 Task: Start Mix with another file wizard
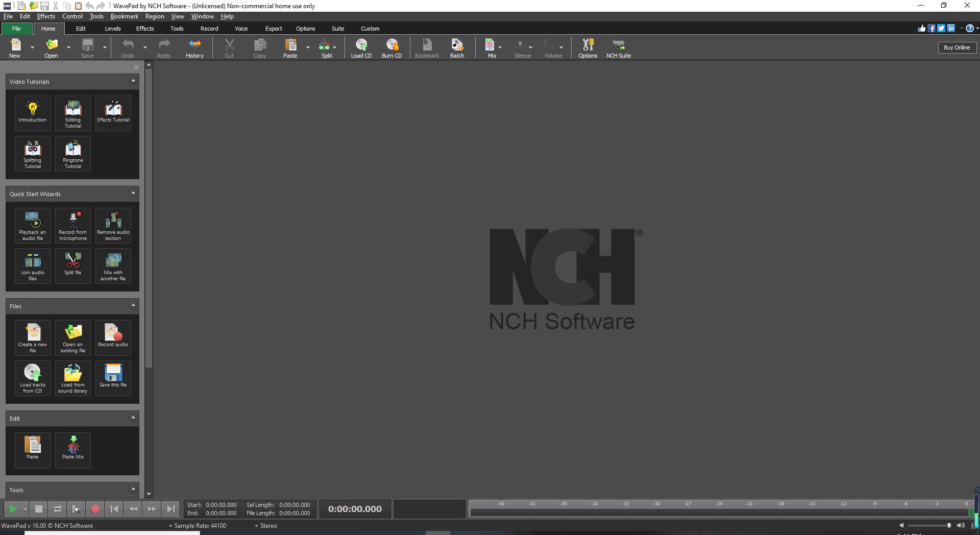[x=113, y=266]
